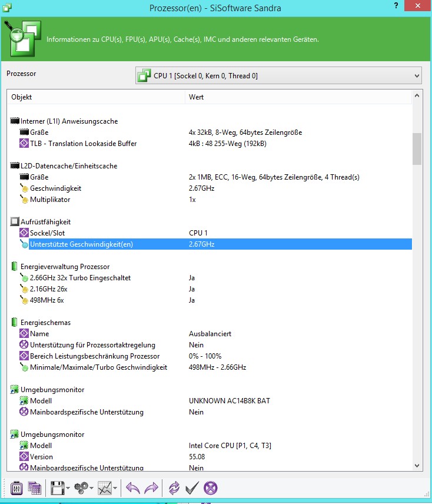Click the diamond icon beside Sockel/Slot
432x504 pixels.
point(24,233)
